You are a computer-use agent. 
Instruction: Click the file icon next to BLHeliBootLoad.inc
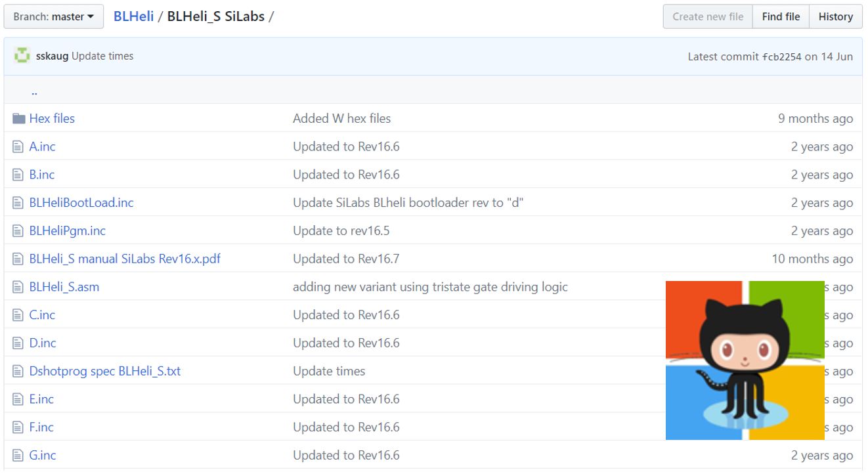point(18,203)
